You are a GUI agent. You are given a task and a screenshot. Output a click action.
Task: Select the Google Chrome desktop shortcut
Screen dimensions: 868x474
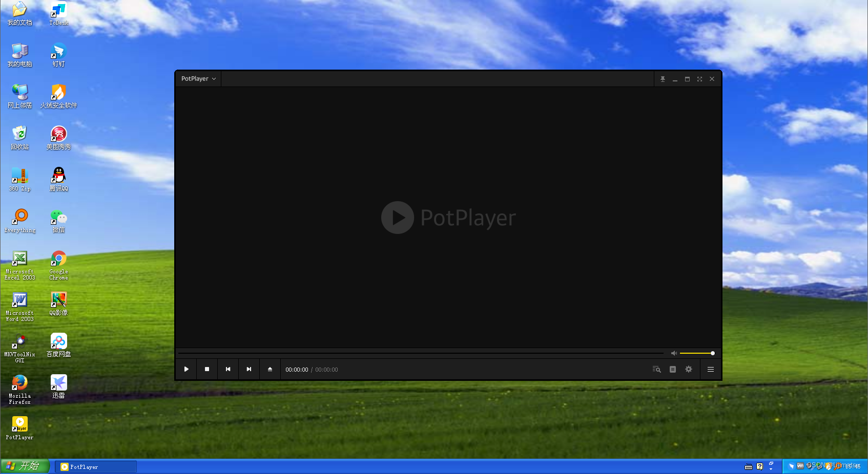point(59,266)
